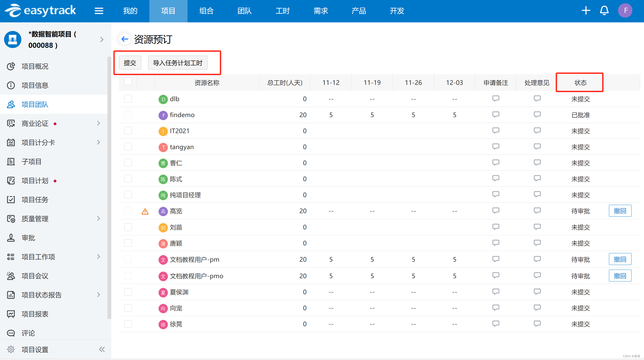Click the plus add icon in header
Image resolution: width=644 pixels, height=360 pixels.
pos(586,10)
